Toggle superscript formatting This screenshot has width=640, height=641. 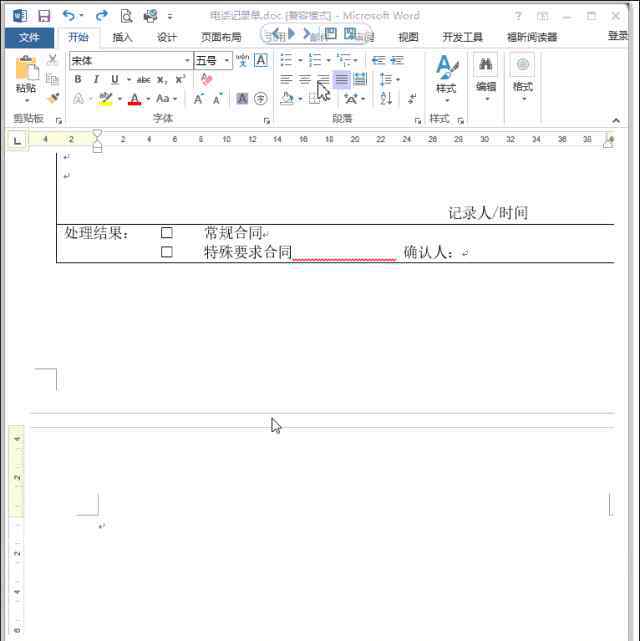click(x=180, y=79)
